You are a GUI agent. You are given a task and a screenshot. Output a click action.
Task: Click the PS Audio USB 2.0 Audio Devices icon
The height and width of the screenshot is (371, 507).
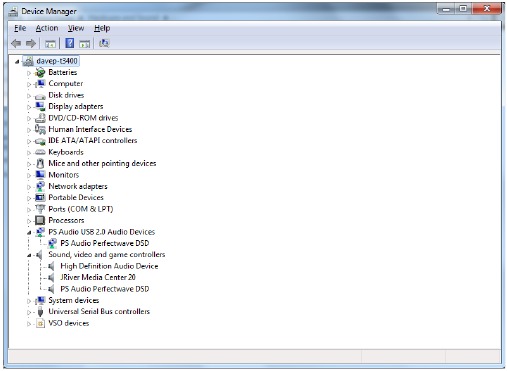40,232
